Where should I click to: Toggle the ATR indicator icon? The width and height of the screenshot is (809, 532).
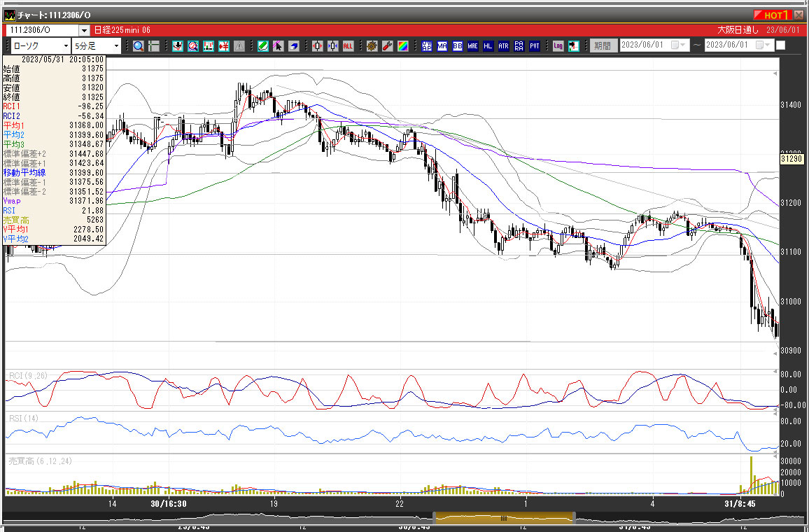(504, 46)
